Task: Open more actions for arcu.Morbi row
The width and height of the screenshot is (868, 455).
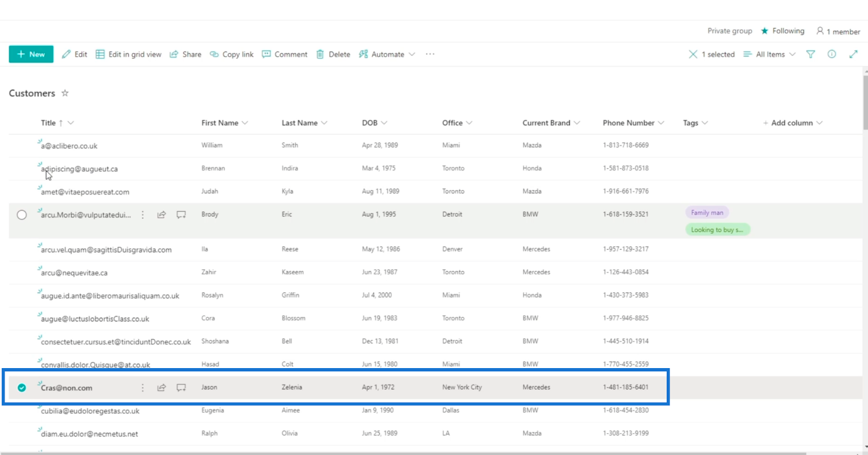Action: 143,215
